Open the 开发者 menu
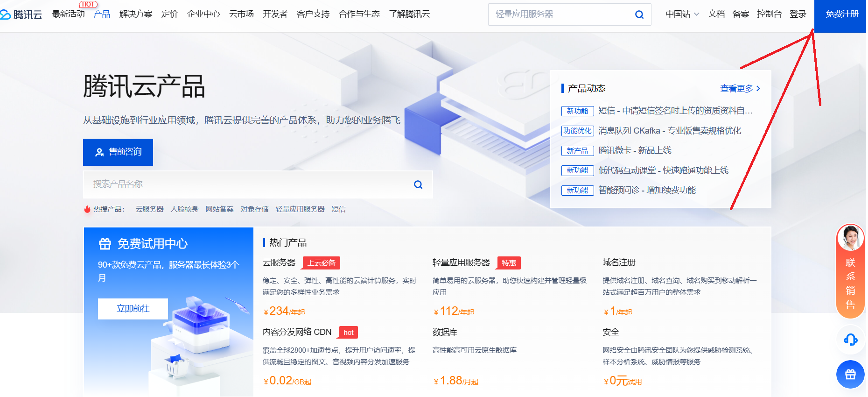 (275, 14)
